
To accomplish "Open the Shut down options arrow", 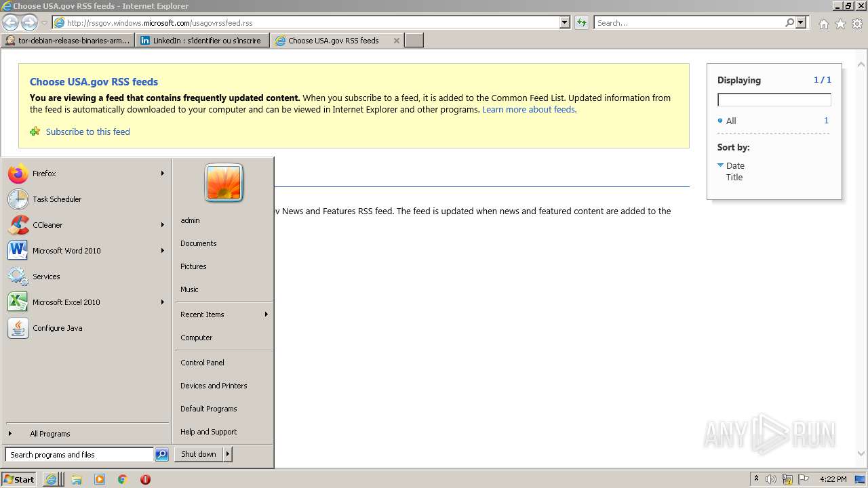I will (228, 454).
